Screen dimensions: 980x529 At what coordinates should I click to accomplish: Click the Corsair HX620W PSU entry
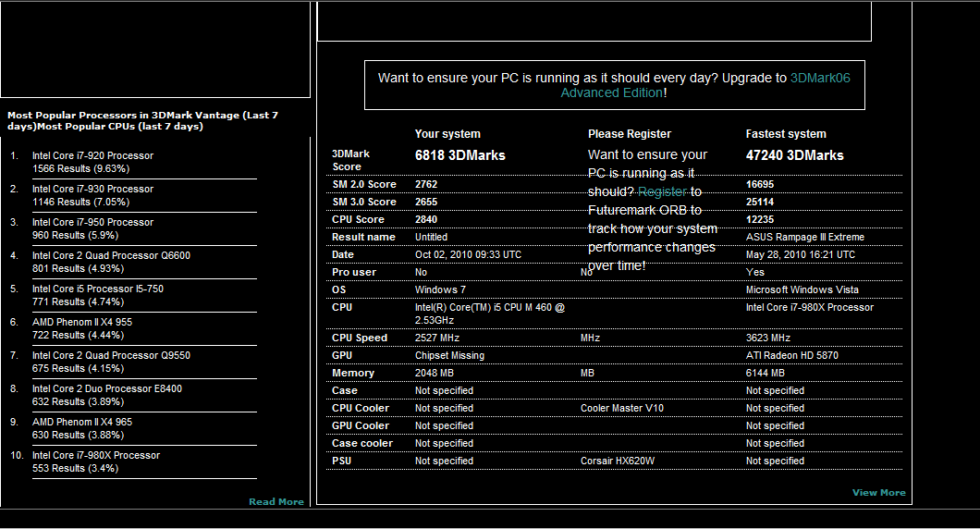pos(618,461)
